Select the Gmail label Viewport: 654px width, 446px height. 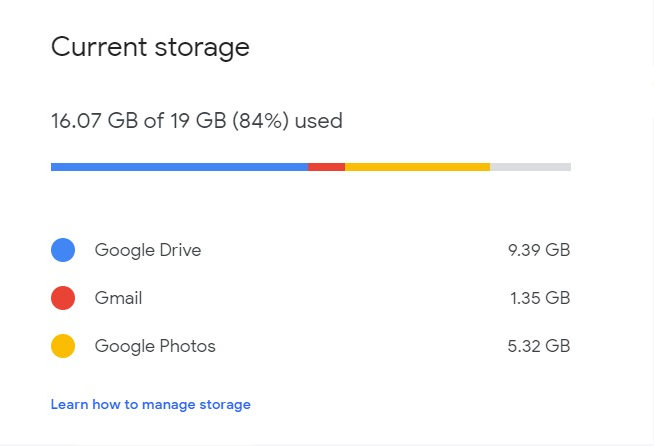(118, 298)
